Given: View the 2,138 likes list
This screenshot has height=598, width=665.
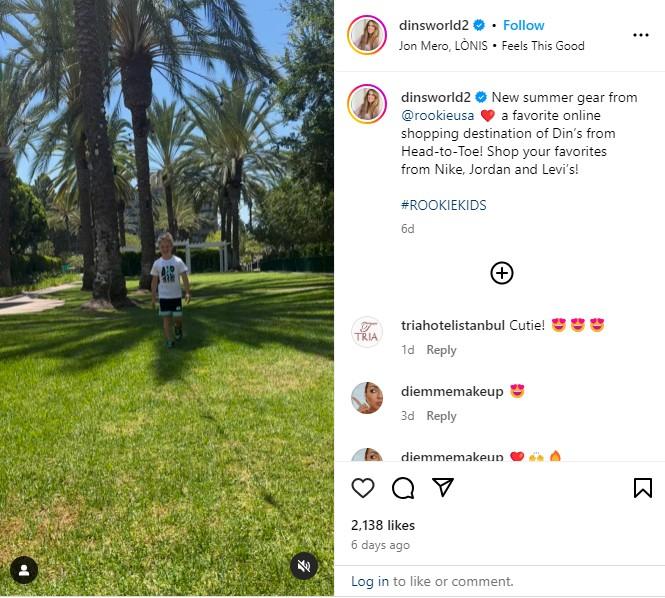Looking at the screenshot, I should pos(383,525).
